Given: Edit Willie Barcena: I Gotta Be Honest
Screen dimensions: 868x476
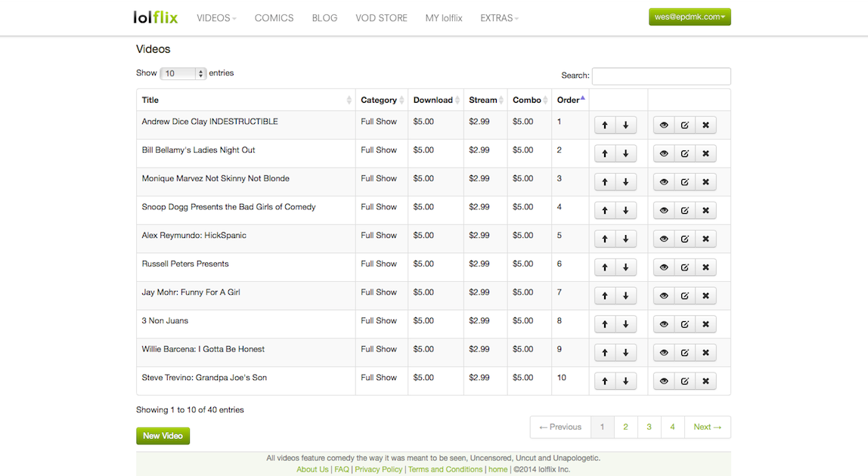Looking at the screenshot, I should [x=684, y=353].
